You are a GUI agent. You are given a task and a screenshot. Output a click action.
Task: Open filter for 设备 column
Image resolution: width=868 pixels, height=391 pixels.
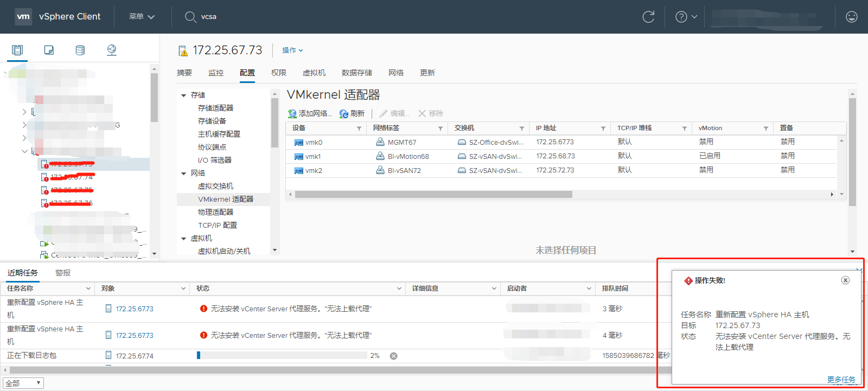tap(359, 129)
